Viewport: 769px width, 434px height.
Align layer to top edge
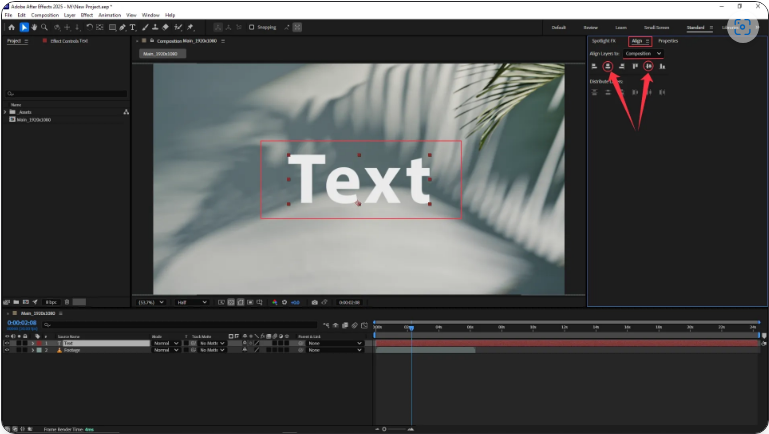635,66
